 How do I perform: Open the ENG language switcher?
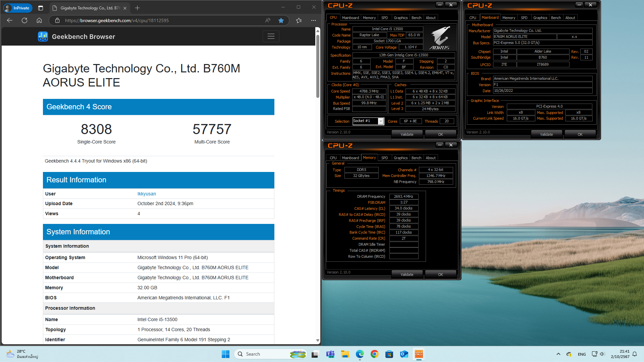[x=582, y=354]
